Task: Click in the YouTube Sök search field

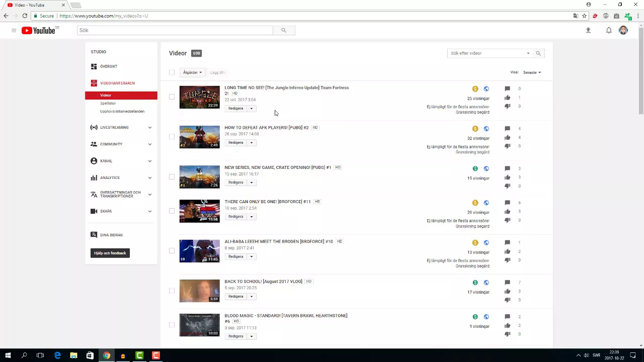Action: pyautogui.click(x=175, y=31)
